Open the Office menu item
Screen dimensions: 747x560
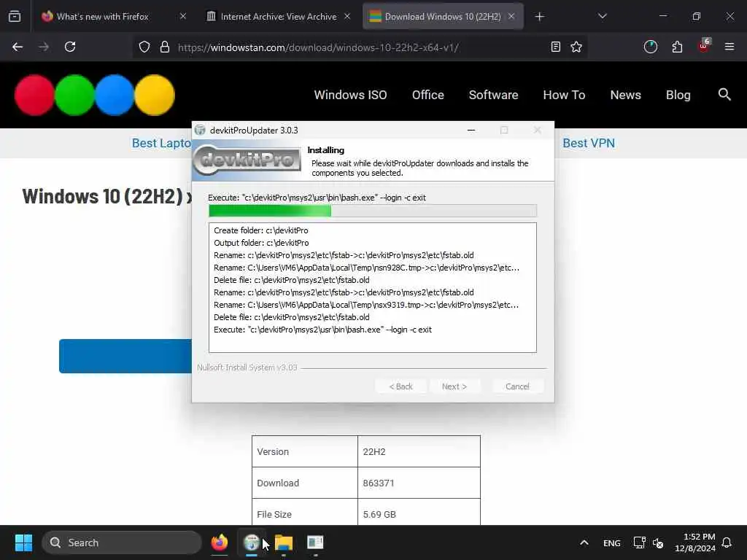pos(427,95)
